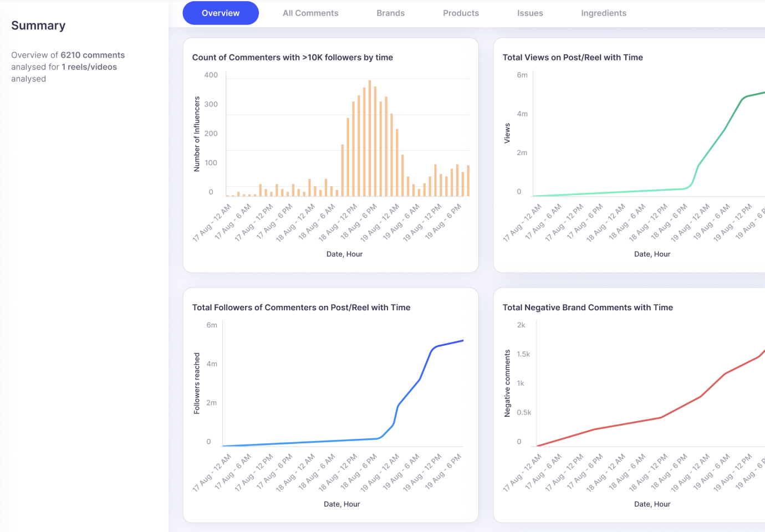
Task: Click the '1 reels/videos' text in summary
Action: pos(89,67)
